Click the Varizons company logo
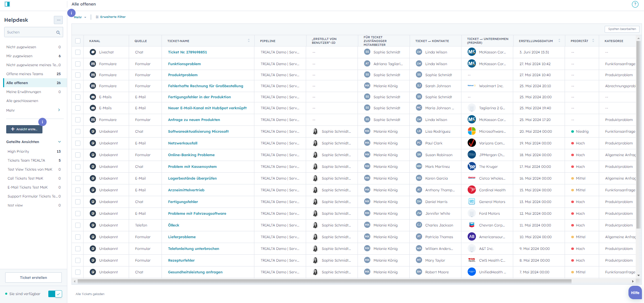Image resolution: width=644 pixels, height=303 pixels. point(472,143)
